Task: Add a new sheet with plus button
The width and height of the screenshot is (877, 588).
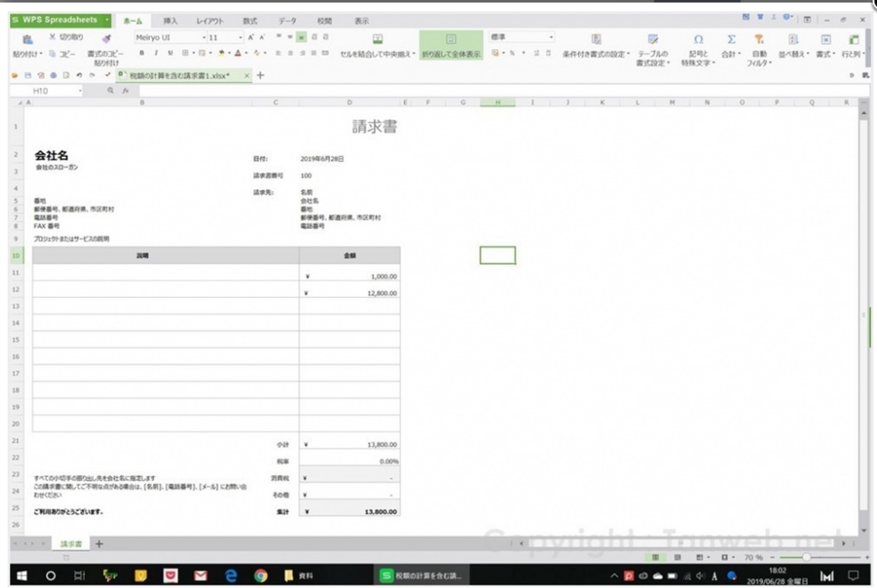Action: pyautogui.click(x=99, y=543)
